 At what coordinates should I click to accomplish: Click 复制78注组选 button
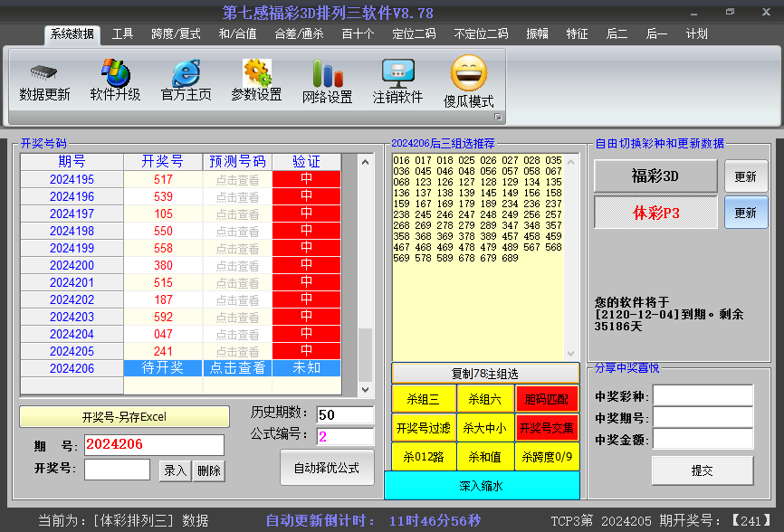[x=485, y=374]
